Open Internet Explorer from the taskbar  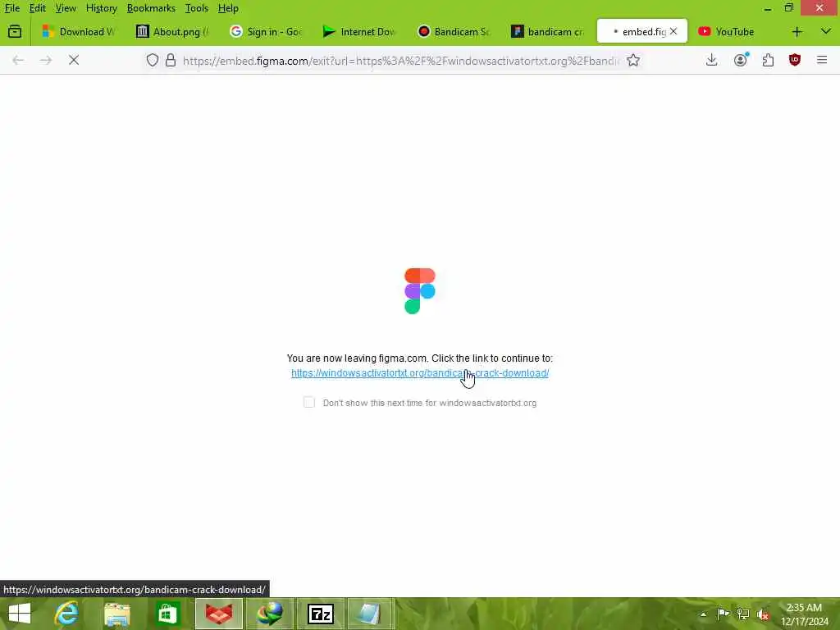coord(66,614)
